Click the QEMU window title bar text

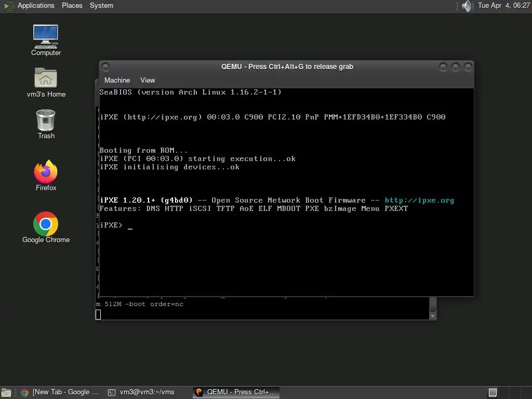pos(287,67)
